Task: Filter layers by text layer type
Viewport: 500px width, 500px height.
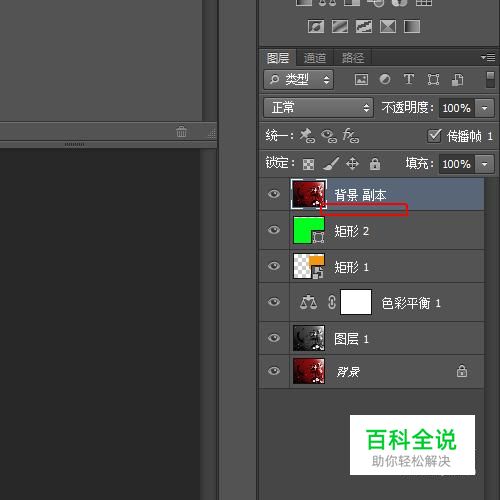Action: tap(409, 80)
